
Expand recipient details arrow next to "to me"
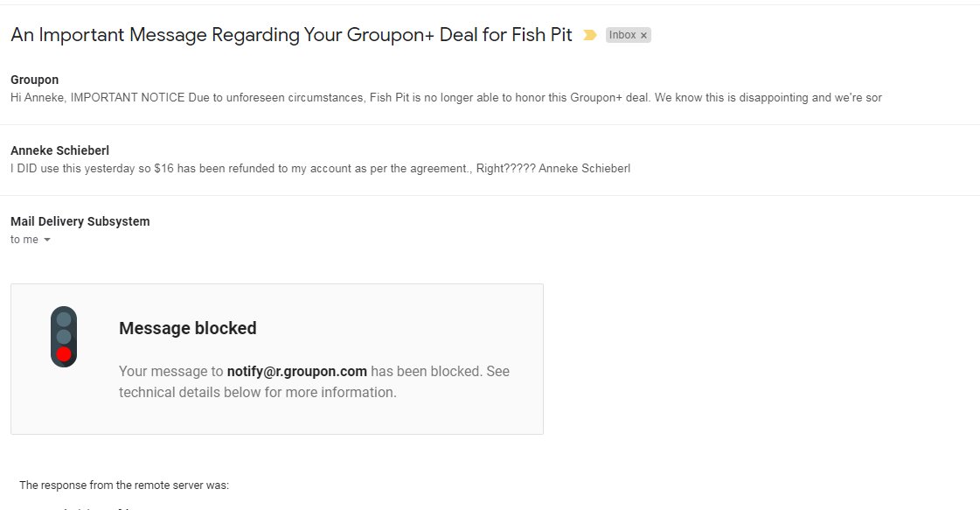click(x=47, y=240)
